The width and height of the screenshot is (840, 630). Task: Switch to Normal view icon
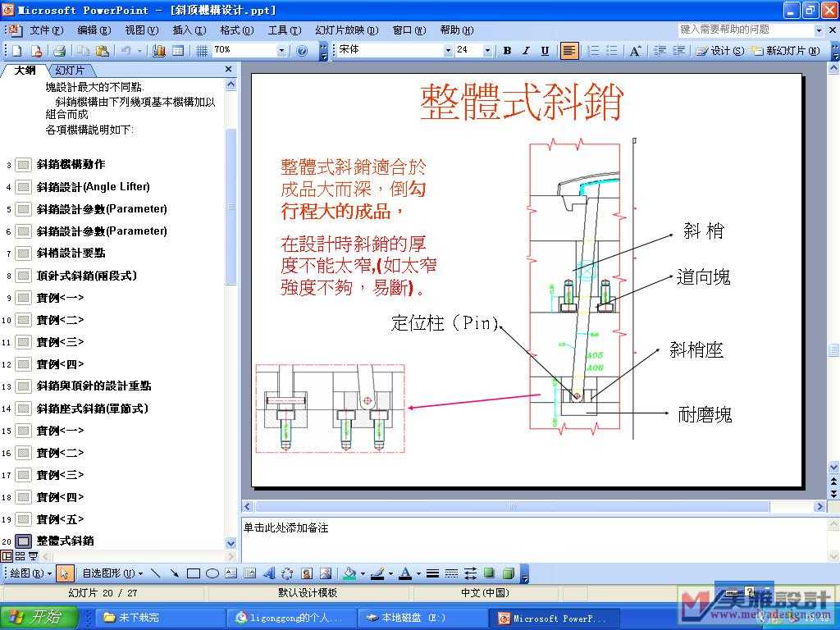(7, 556)
